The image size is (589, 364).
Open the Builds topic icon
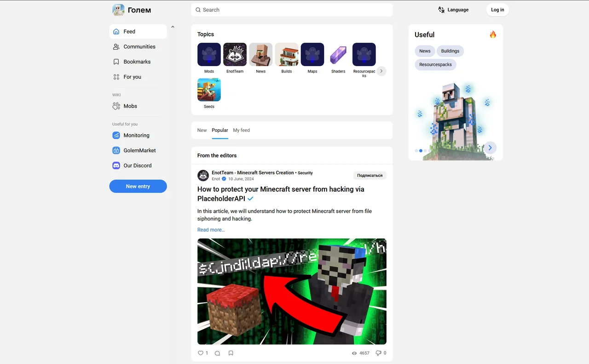[x=286, y=55]
